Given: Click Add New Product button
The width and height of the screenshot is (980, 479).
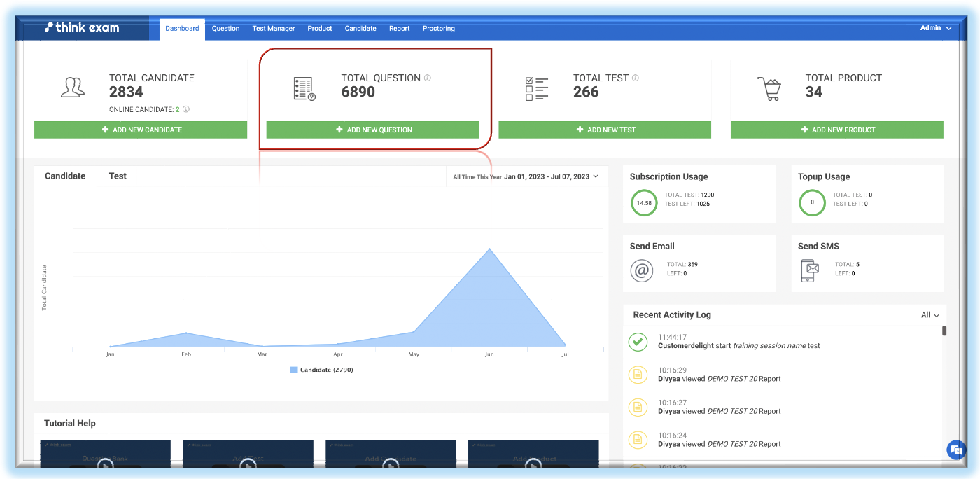Looking at the screenshot, I should pos(836,130).
